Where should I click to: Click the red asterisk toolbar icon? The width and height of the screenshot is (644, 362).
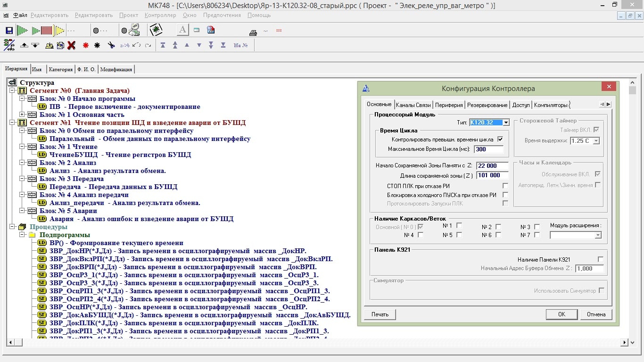pos(86,45)
